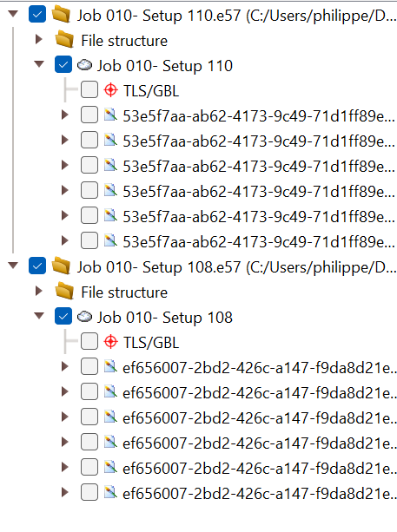Uncheck the Job 010- Setup 110.e57 checkbox
The width and height of the screenshot is (397, 532).
pos(37,14)
